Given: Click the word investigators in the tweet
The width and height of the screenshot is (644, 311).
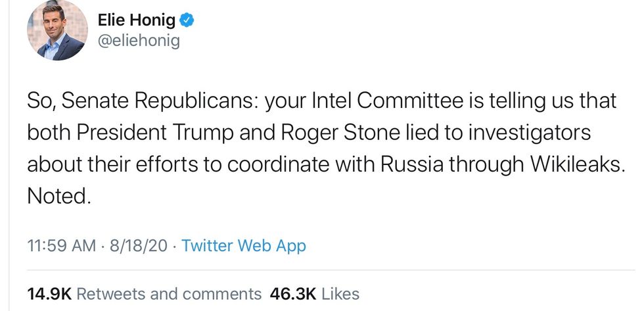Looking at the screenshot, I should (x=520, y=133).
